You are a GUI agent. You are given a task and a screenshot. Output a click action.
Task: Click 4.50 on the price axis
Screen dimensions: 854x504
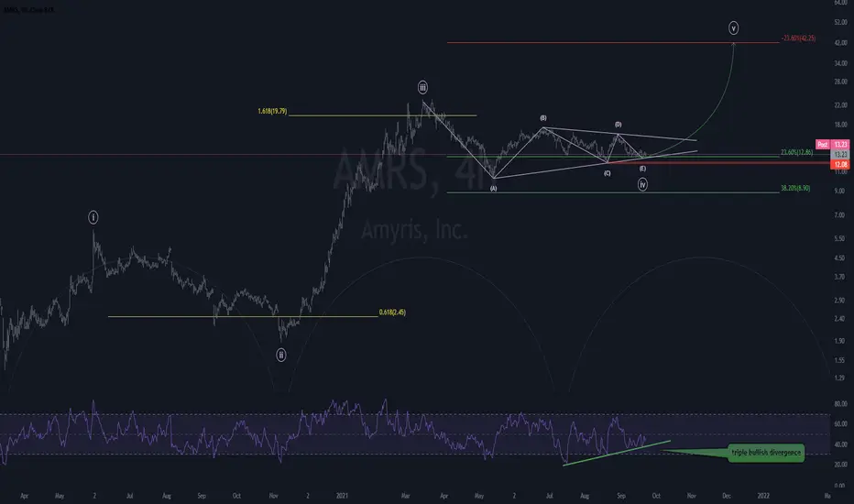point(840,258)
